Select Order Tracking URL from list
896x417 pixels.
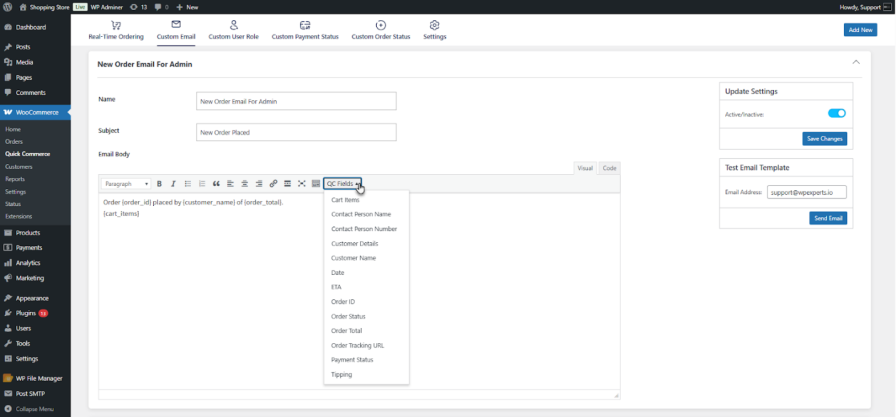(356, 345)
